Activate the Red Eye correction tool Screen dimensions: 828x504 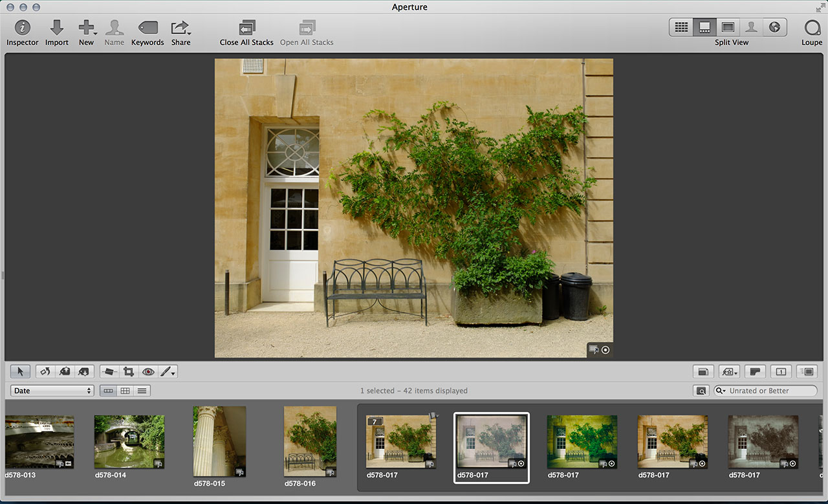pyautogui.click(x=147, y=371)
